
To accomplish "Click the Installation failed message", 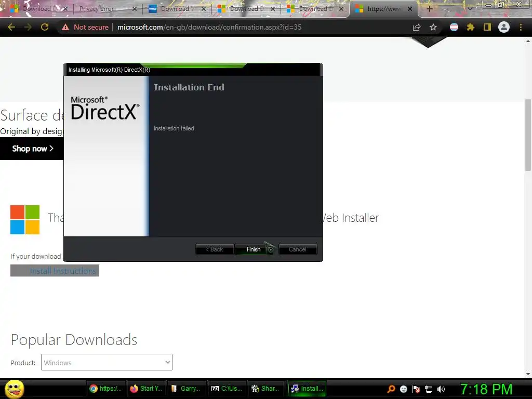I will click(x=175, y=128).
